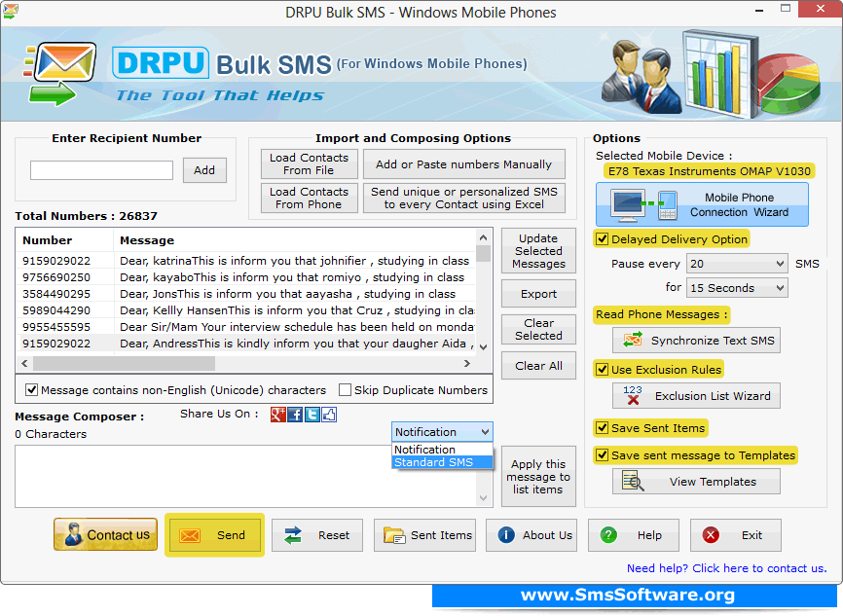The height and width of the screenshot is (616, 843).
Task: Click the list vertical scrollbar thumb
Action: [x=484, y=253]
